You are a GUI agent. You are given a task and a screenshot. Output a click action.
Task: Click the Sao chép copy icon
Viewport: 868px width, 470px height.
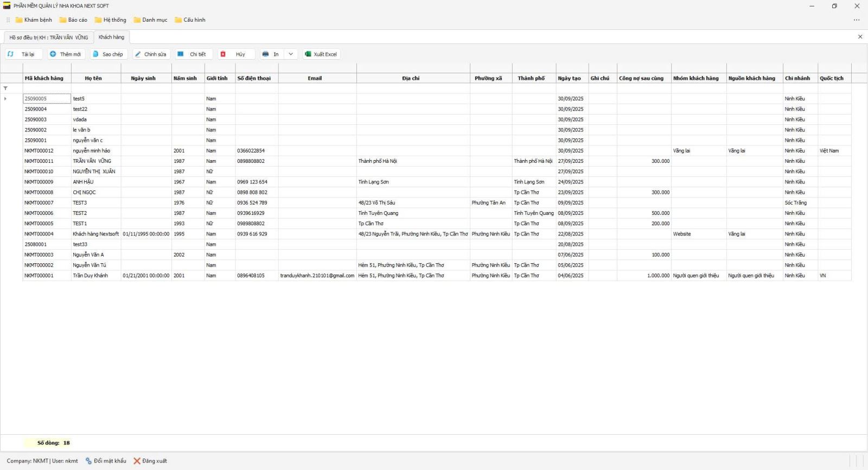click(96, 54)
